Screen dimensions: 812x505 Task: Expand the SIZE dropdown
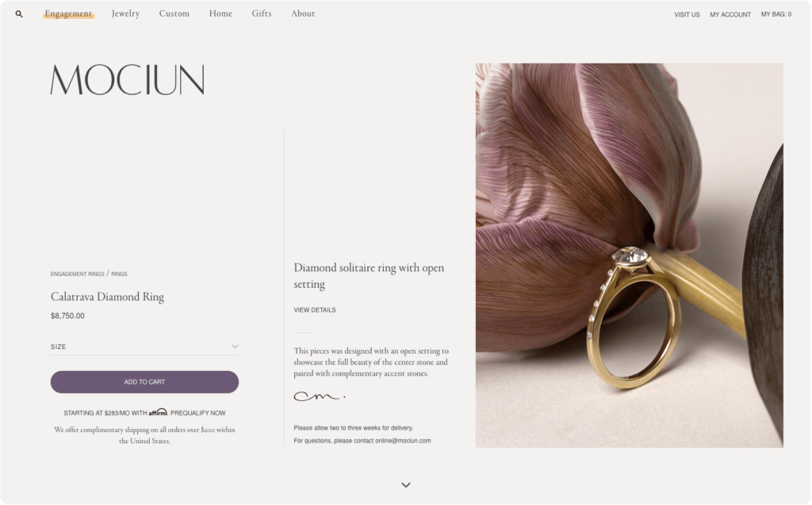144,346
